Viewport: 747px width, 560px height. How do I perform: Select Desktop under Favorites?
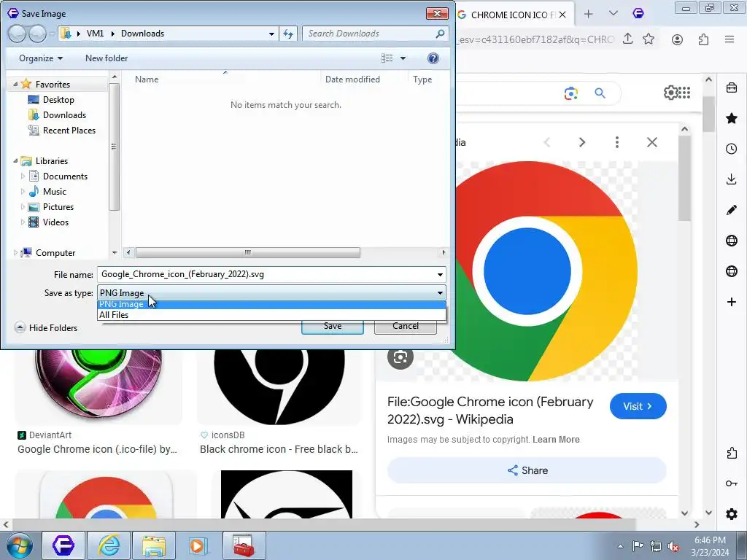(x=58, y=99)
